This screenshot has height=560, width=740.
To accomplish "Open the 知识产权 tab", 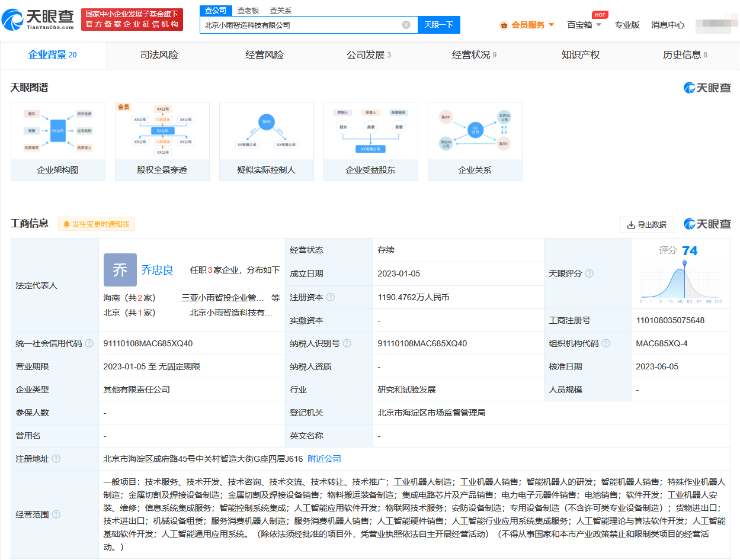I will click(580, 55).
